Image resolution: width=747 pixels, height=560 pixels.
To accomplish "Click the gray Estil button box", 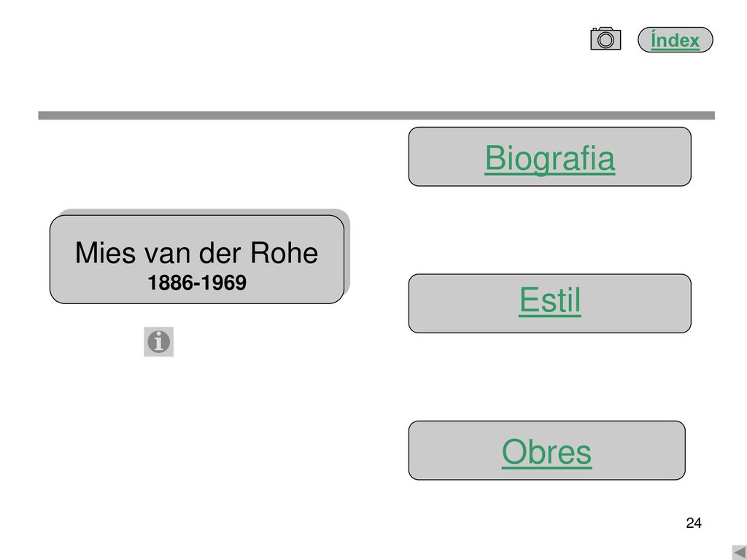I will click(x=550, y=303).
